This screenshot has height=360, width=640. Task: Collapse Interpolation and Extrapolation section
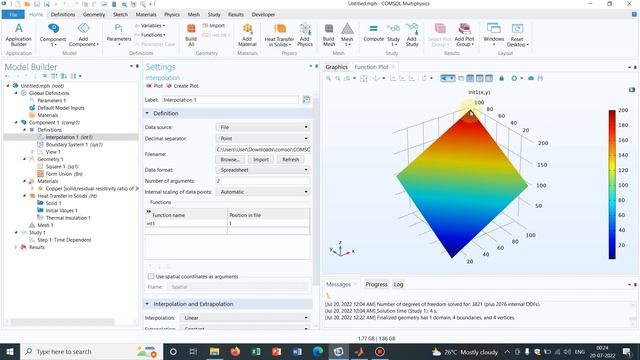point(147,304)
